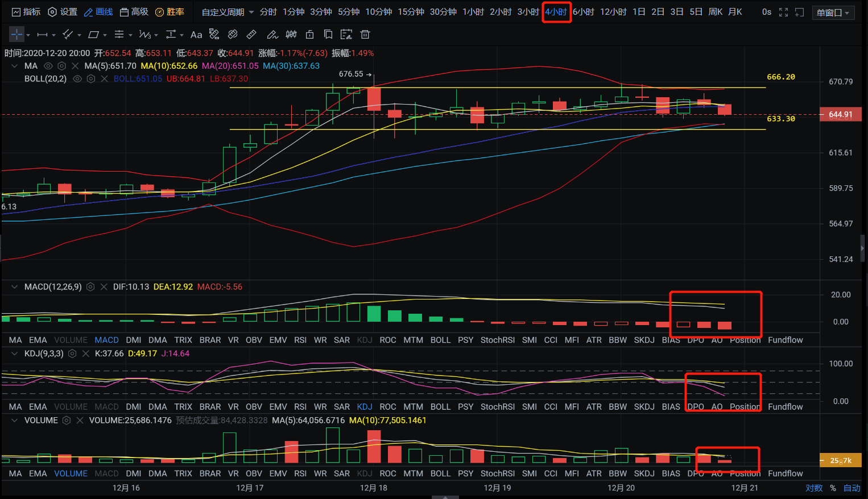The width and height of the screenshot is (868, 499).
Task: Enter fullscreen with the expand icon
Action: click(783, 12)
